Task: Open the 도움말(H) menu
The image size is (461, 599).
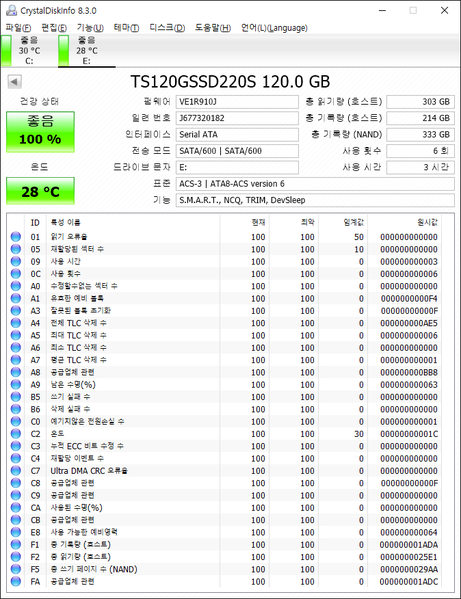Action: tap(213, 28)
